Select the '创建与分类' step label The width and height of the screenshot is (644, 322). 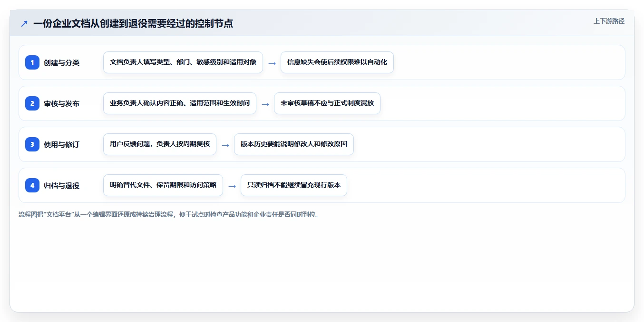coord(61,62)
